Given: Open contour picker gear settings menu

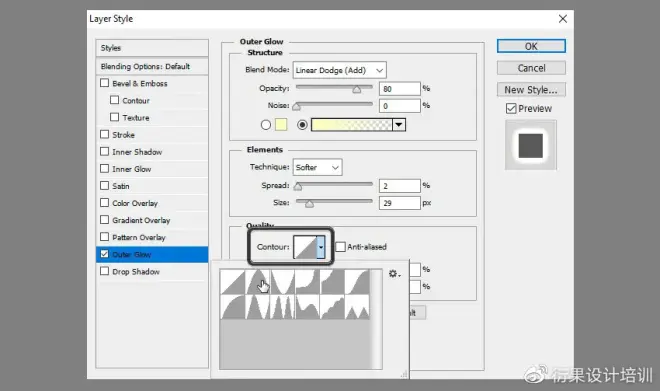Looking at the screenshot, I should coord(394,274).
